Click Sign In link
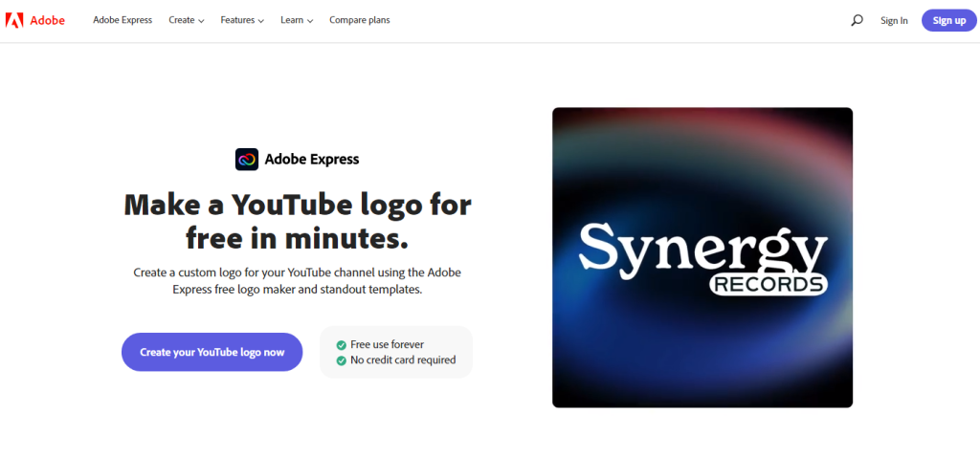This screenshot has width=980, height=457. point(894,21)
